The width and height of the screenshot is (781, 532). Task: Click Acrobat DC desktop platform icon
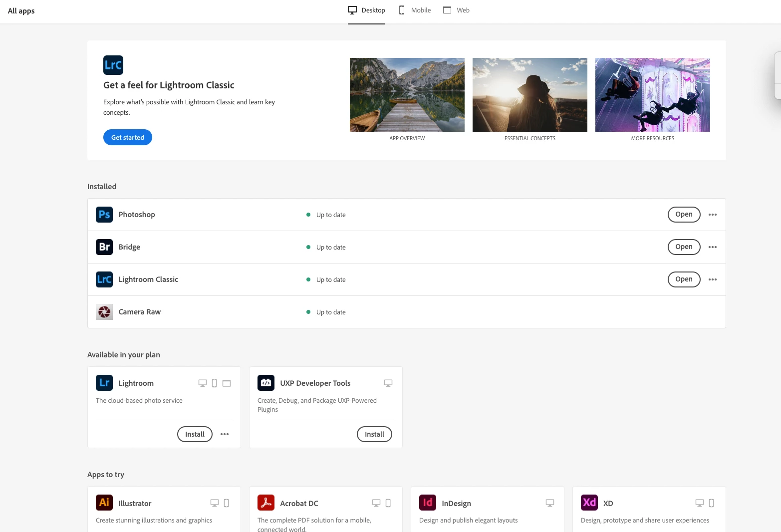[x=376, y=503]
